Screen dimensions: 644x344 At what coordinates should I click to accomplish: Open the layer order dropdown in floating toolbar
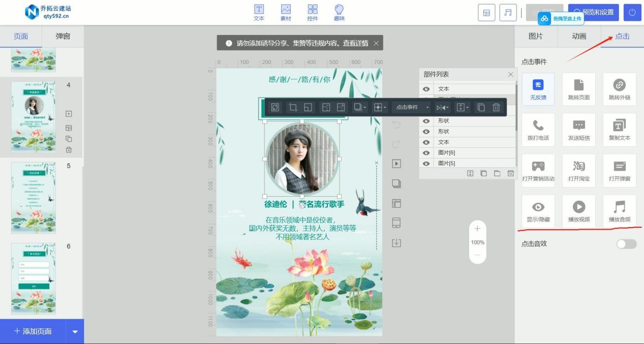tap(463, 107)
